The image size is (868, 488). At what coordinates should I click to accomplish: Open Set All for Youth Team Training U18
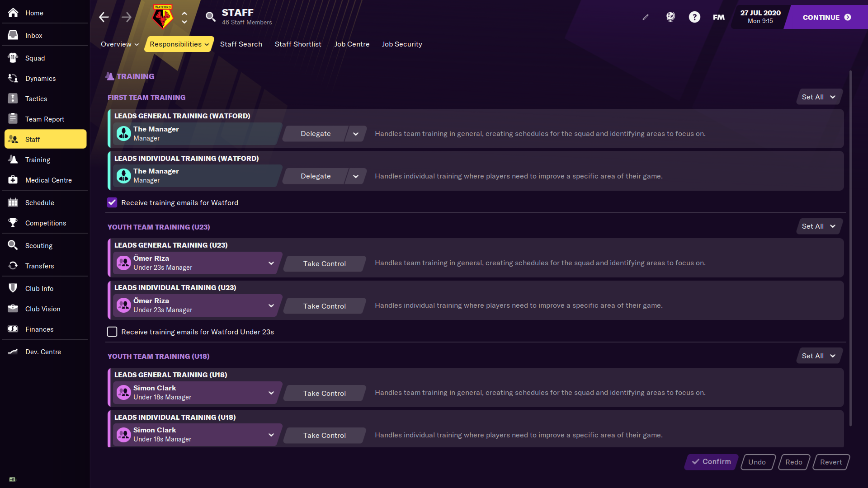[x=818, y=356]
